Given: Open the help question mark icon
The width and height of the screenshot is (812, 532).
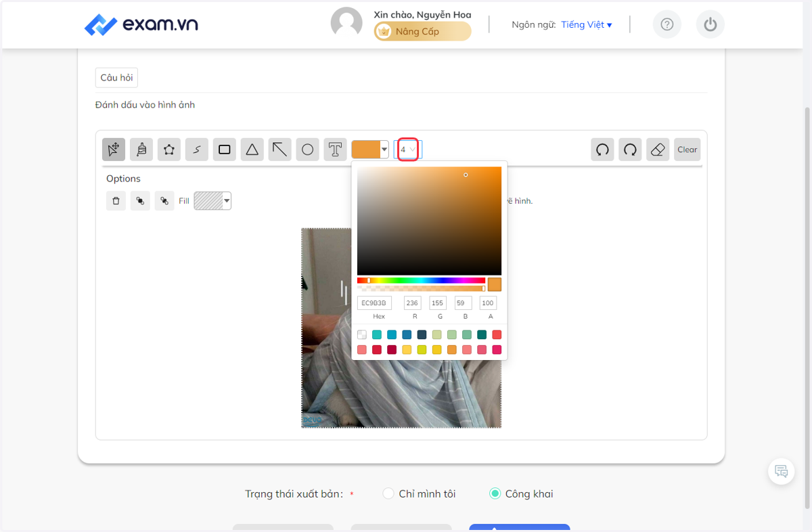Looking at the screenshot, I should [x=667, y=24].
